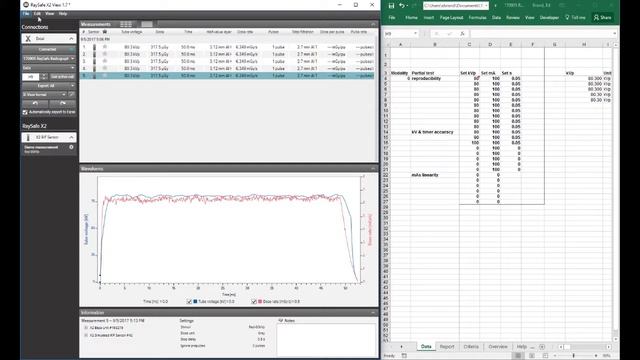Click the Excel X logo in Connections
Screen dimensions: 640x360
pos(28,39)
